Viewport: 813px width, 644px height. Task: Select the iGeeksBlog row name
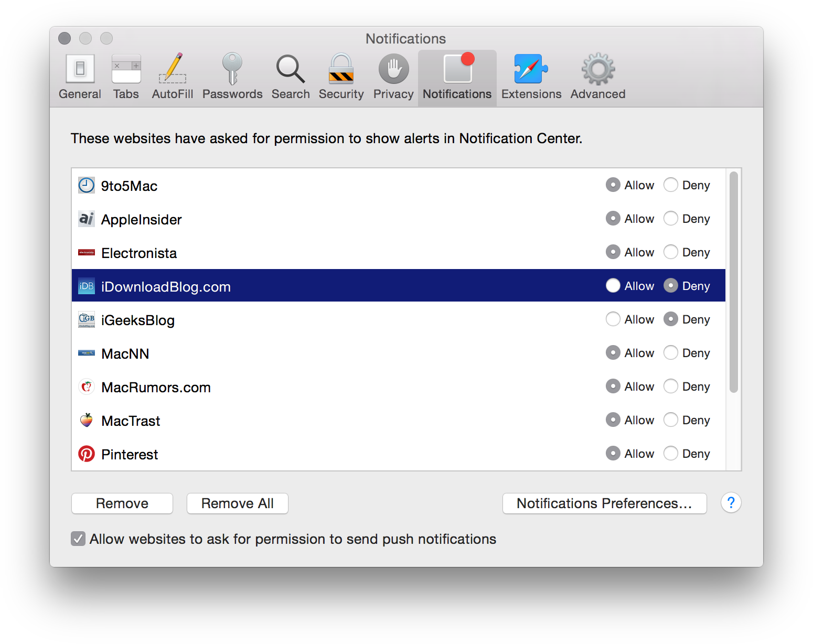pos(138,320)
